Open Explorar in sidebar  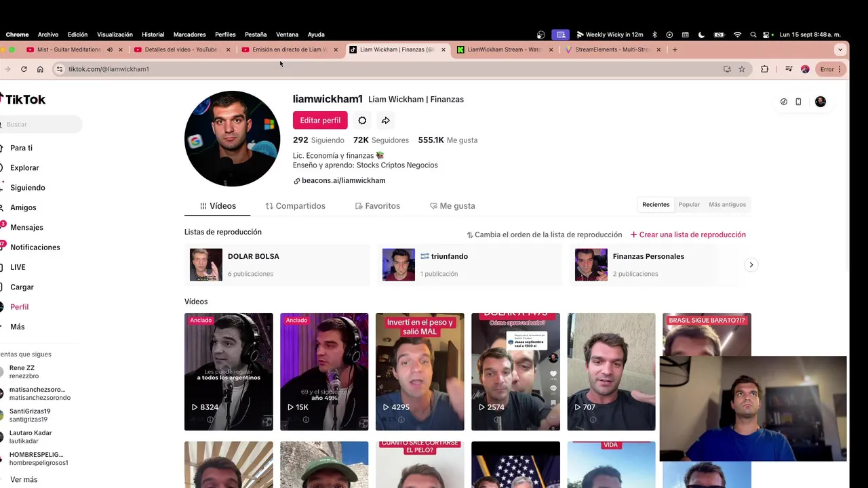point(24,167)
